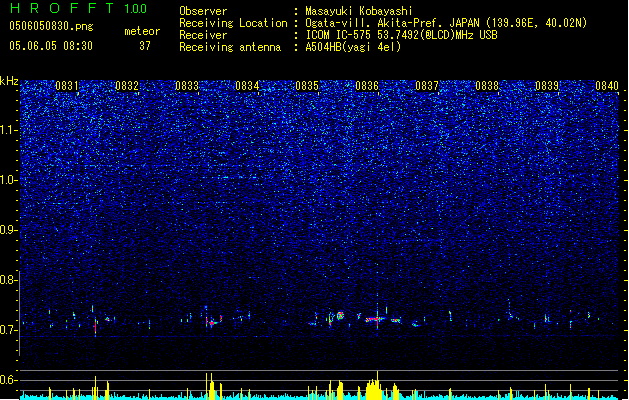Image resolution: width=629 pixels, height=400 pixels.
Task: Click the Receiving Location label
Action: pyautogui.click(x=233, y=23)
